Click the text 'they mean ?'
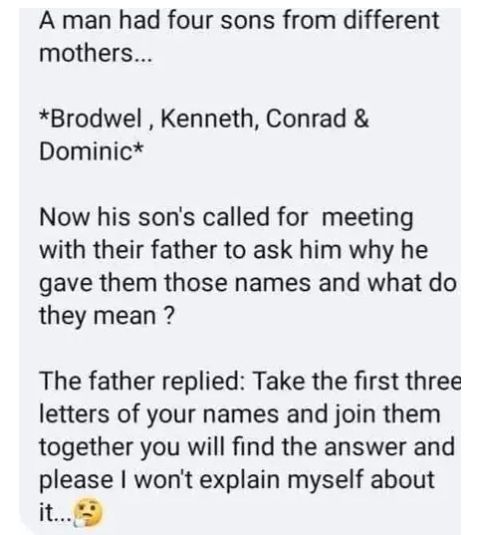Screen dimensions: 480x535 (x=107, y=316)
